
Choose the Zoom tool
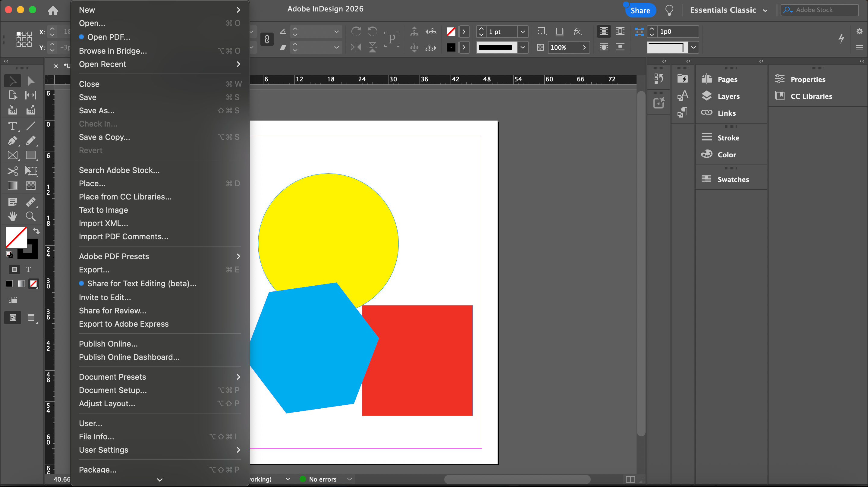(31, 216)
